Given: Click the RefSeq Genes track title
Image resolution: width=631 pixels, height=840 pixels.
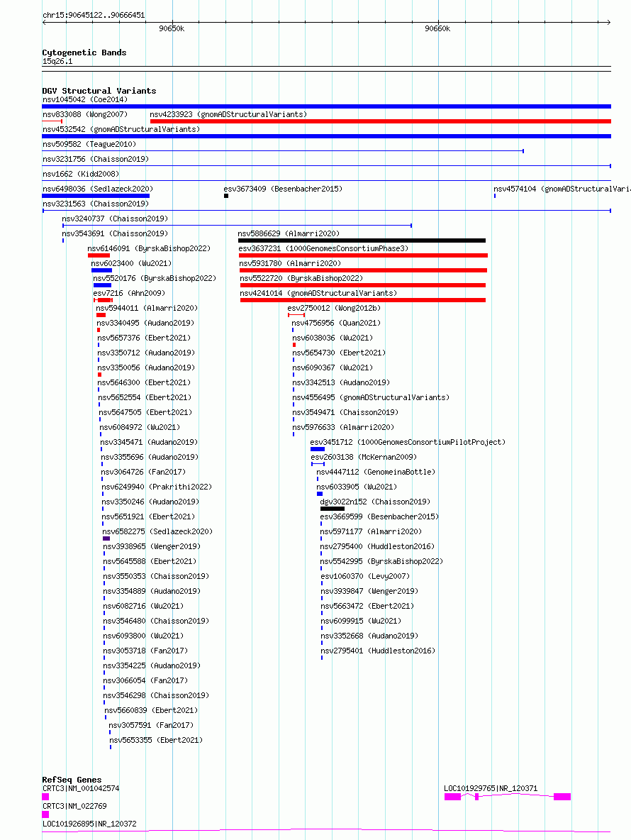Looking at the screenshot, I should [72, 780].
